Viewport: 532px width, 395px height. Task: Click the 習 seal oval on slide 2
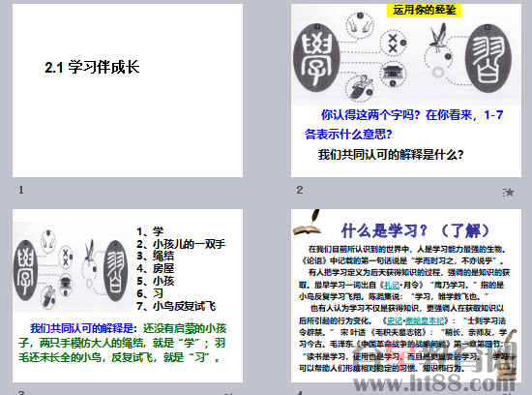pos(488,58)
